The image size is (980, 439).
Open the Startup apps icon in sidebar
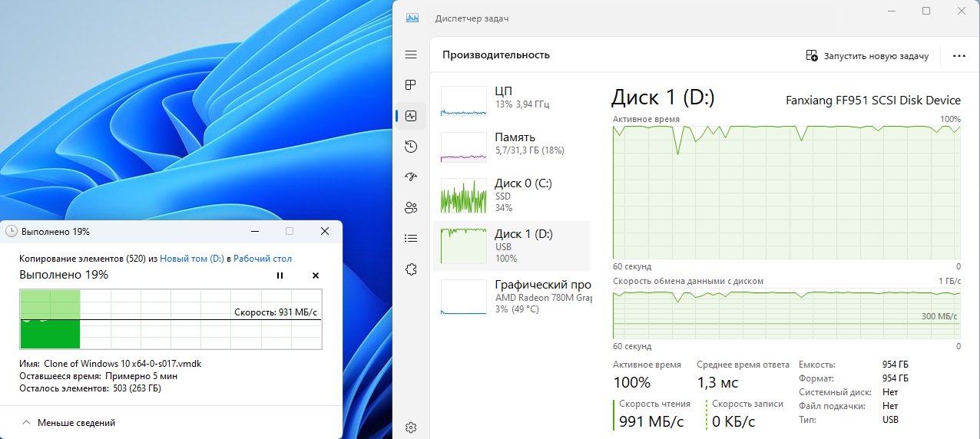click(x=411, y=177)
